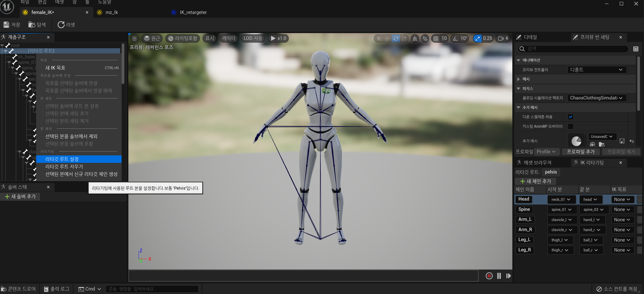
Task: Click the coordinate system cube icon
Action: pyautogui.click(x=415, y=38)
